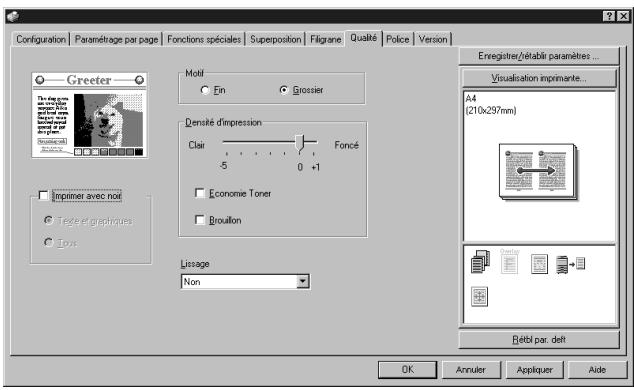Screen dimensions: 634x390
Task: Enable Imprimer avec noir checkbox
Action: tap(43, 196)
